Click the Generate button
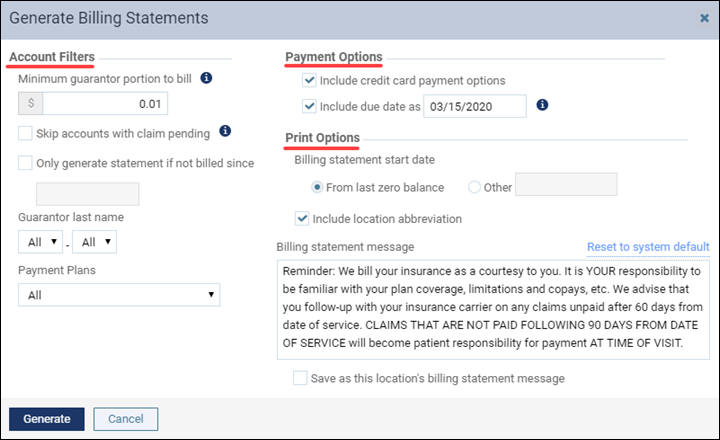720x440 pixels. click(x=47, y=419)
